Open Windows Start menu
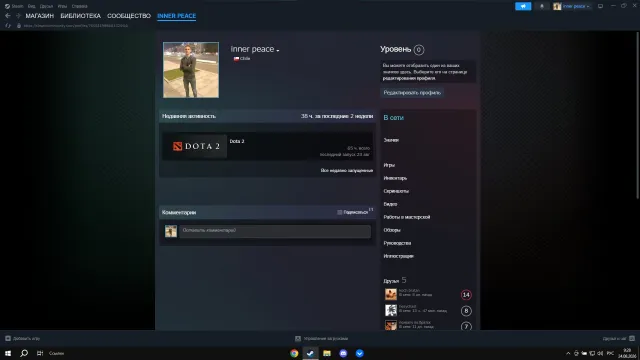Screen dimensions: 640x360 pyautogui.click(x=8, y=353)
